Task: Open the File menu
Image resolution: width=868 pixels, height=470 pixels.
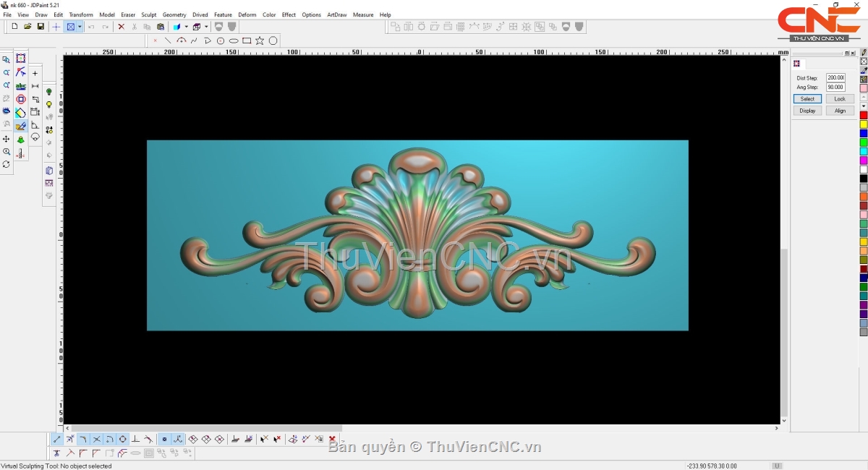Action: point(7,14)
